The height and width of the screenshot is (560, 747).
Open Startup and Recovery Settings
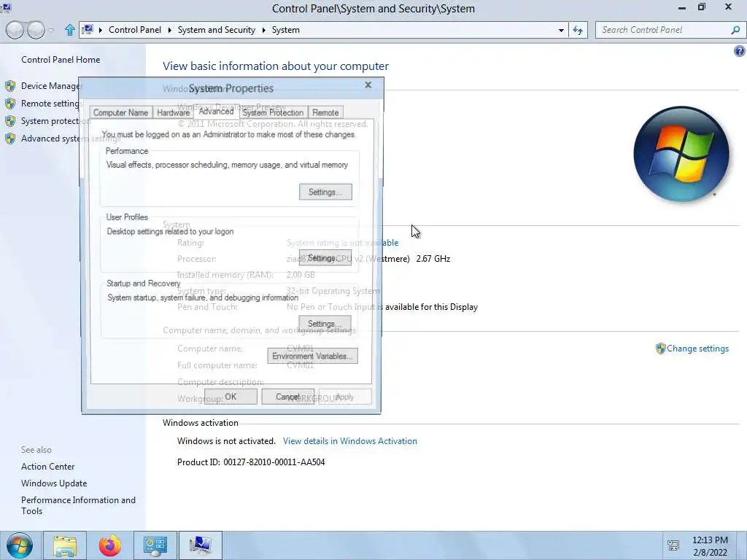pyautogui.click(x=325, y=323)
